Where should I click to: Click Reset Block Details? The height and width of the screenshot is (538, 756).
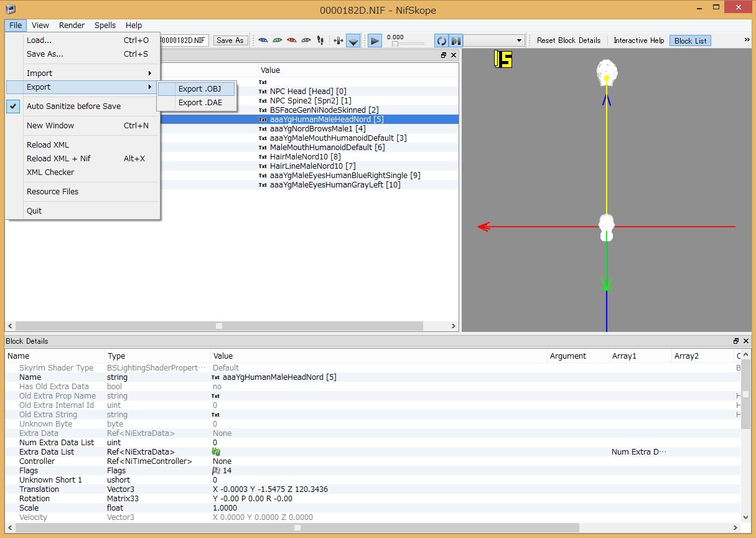(x=569, y=40)
